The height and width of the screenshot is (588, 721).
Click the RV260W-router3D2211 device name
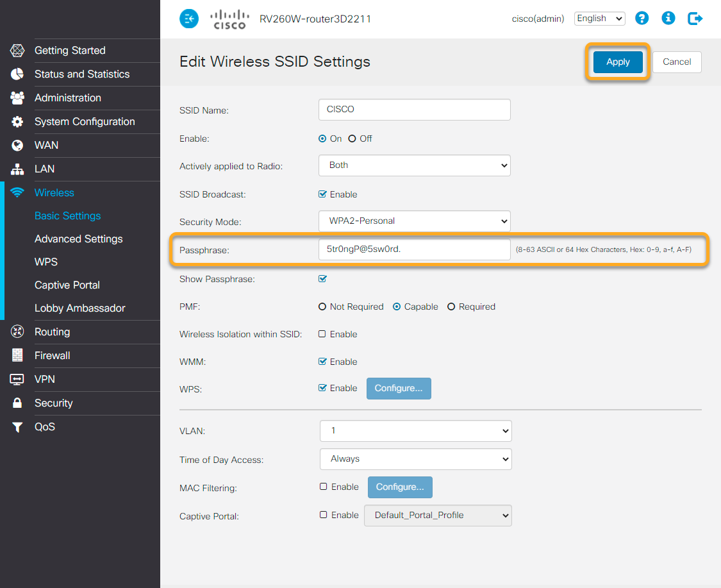(x=315, y=19)
